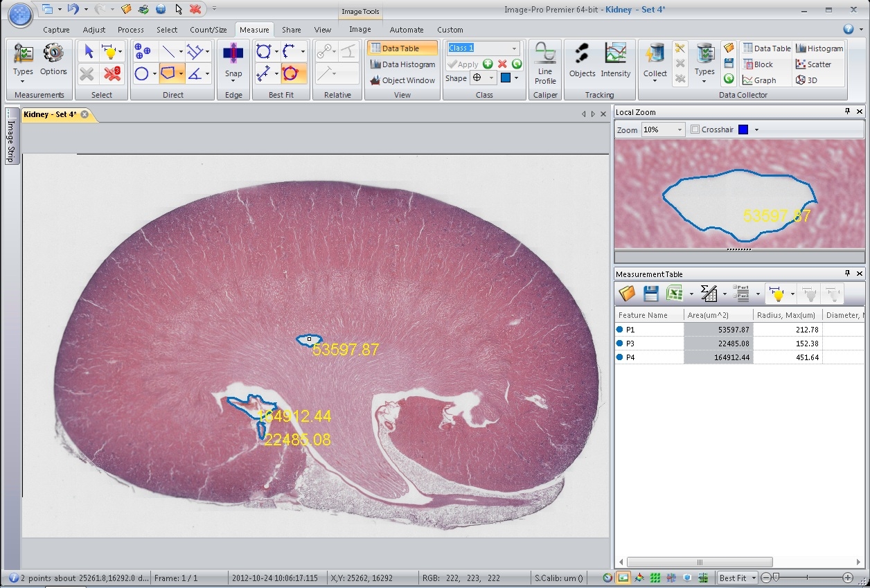This screenshot has width=870, height=588.
Task: Open the Class 1 dropdown
Action: click(513, 48)
